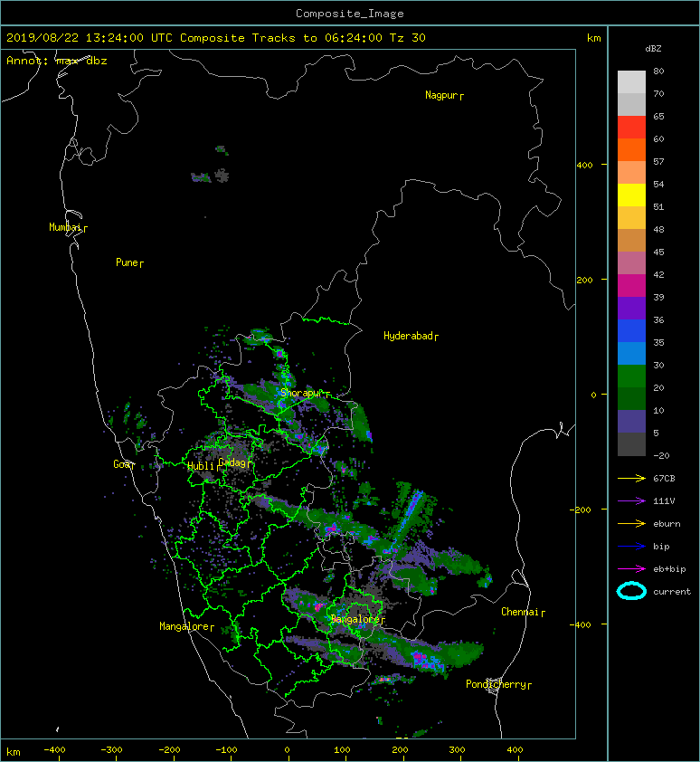Click the Chennai city label

point(520,612)
